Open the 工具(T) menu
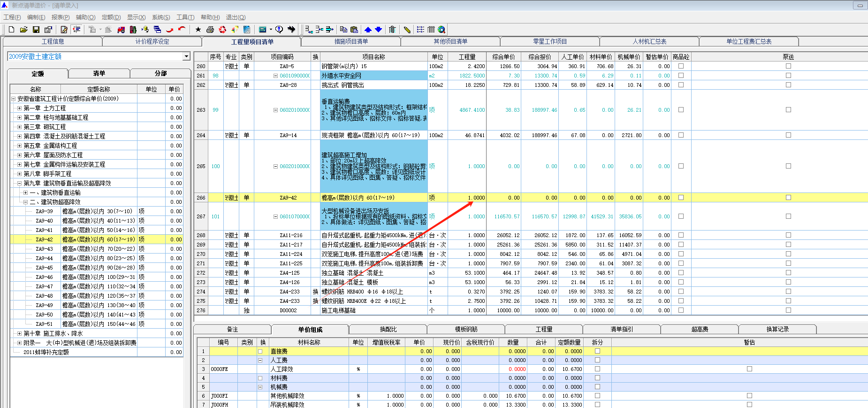868x408 pixels. point(185,17)
